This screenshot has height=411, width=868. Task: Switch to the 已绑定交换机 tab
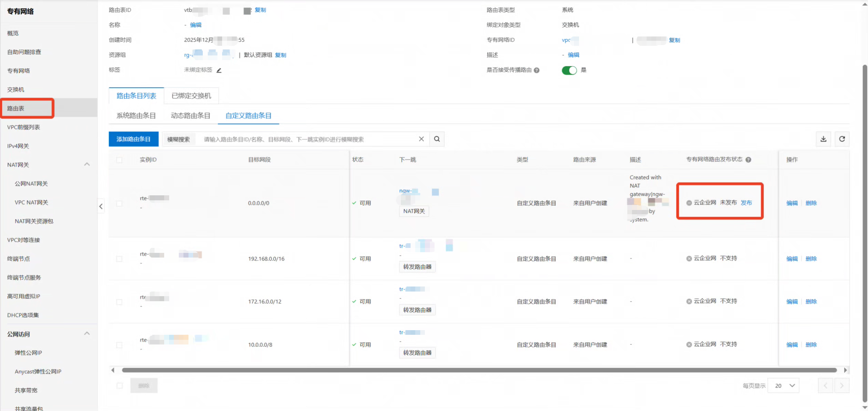click(x=191, y=96)
